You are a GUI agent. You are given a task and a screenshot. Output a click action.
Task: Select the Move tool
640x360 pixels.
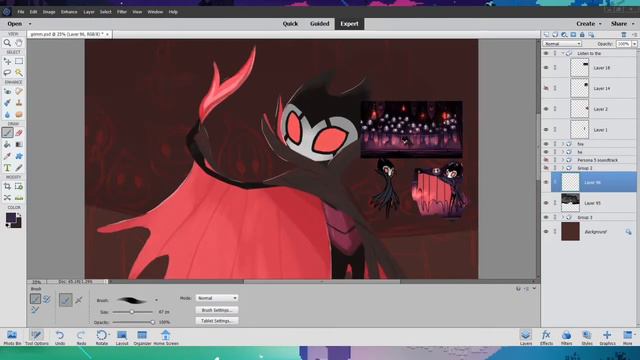[x=7, y=61]
